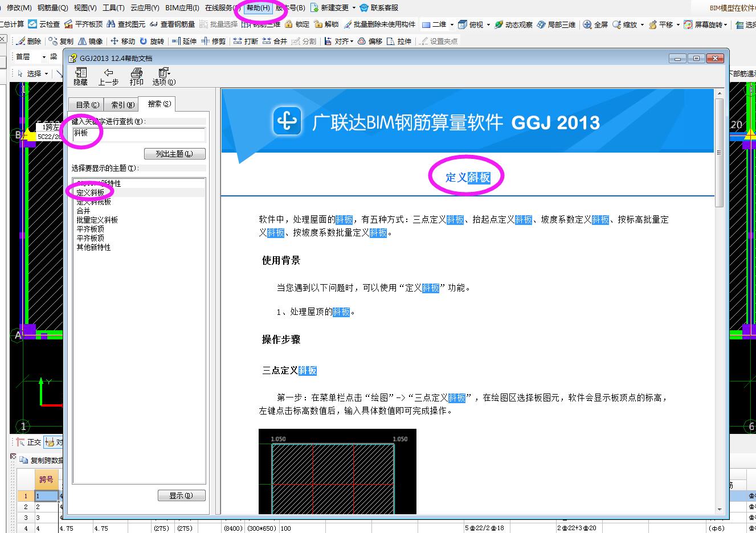Open the 帮助(H) menu
Viewport: 756px width, 533px height.
258,8
